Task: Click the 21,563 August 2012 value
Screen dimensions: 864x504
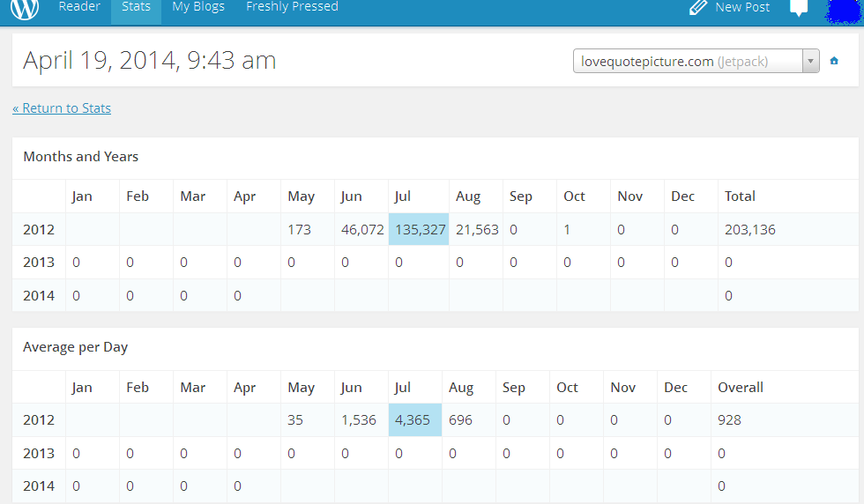Action: click(x=477, y=230)
